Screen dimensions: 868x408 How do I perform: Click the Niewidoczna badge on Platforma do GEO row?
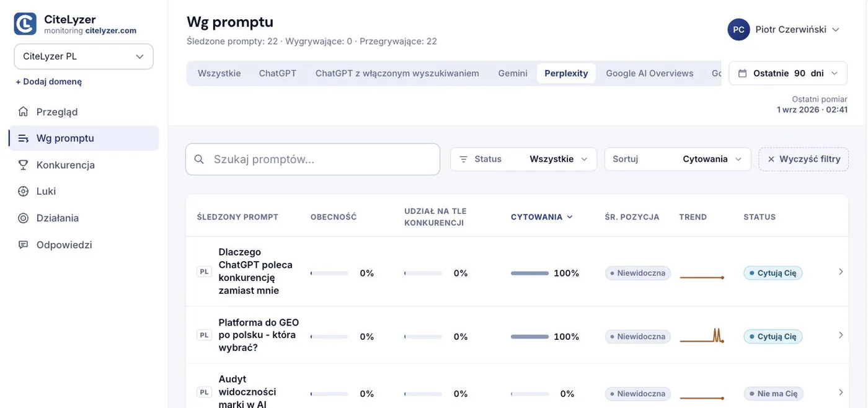pyautogui.click(x=638, y=337)
